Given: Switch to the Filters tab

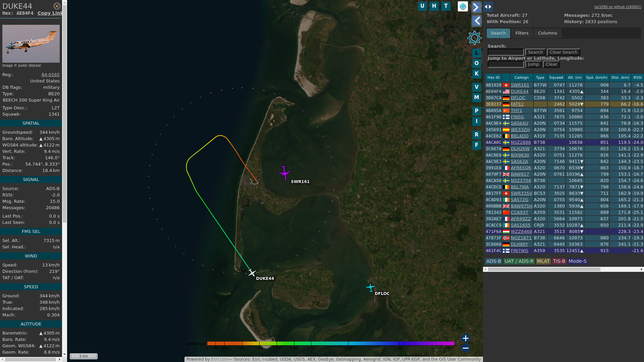Looking at the screenshot, I should (x=522, y=33).
